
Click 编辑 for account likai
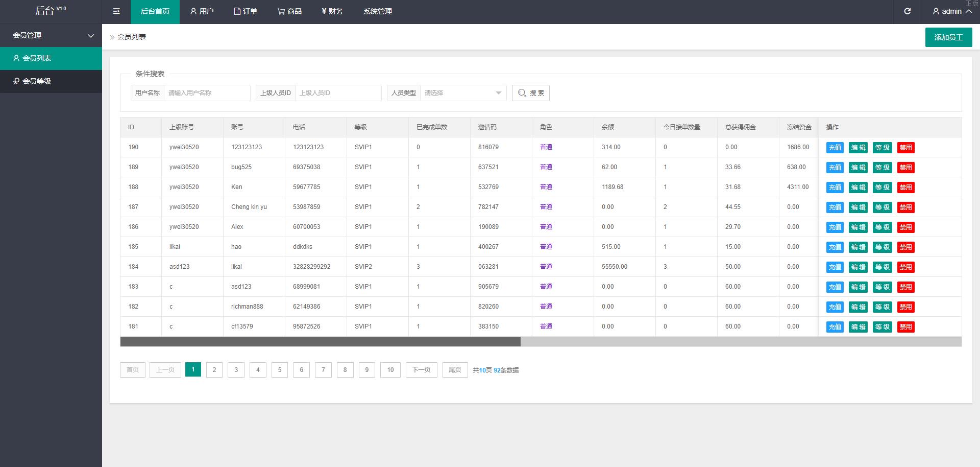pos(858,267)
